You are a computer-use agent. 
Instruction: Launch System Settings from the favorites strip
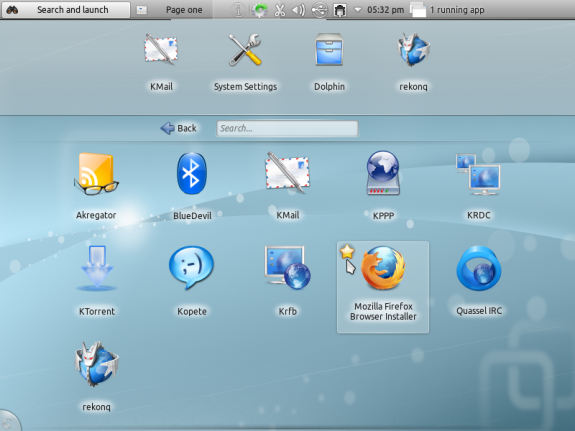[245, 62]
